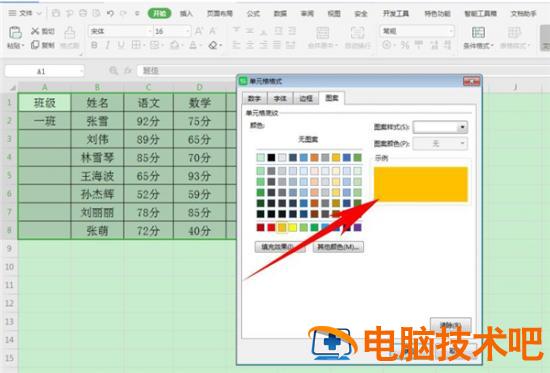Image resolution: width=550 pixels, height=373 pixels.
Task: Click the formula bar input field
Action: pos(342,71)
